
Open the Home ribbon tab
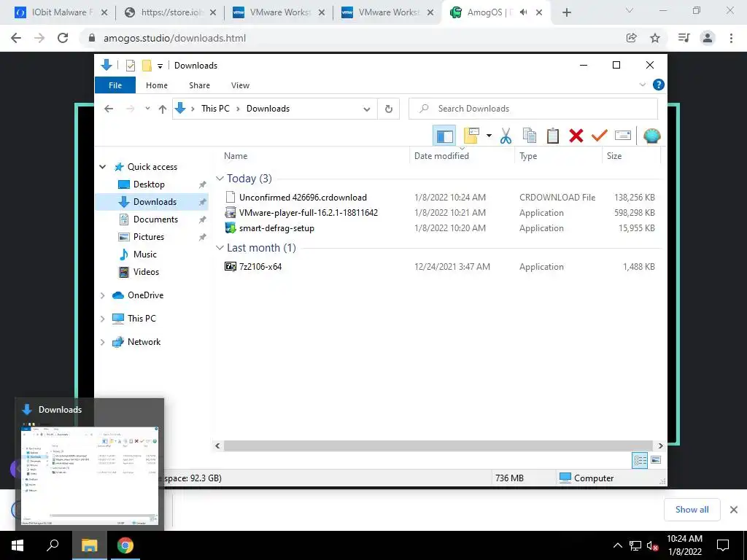pyautogui.click(x=157, y=85)
